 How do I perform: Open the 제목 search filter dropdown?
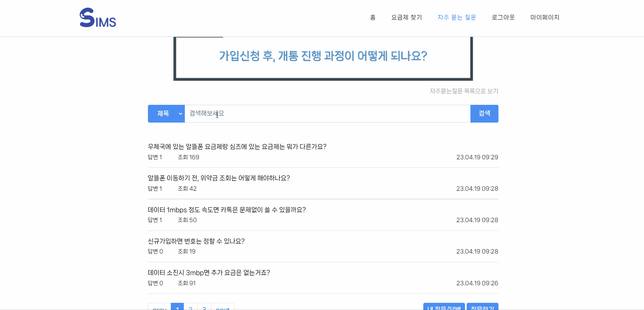coord(166,114)
